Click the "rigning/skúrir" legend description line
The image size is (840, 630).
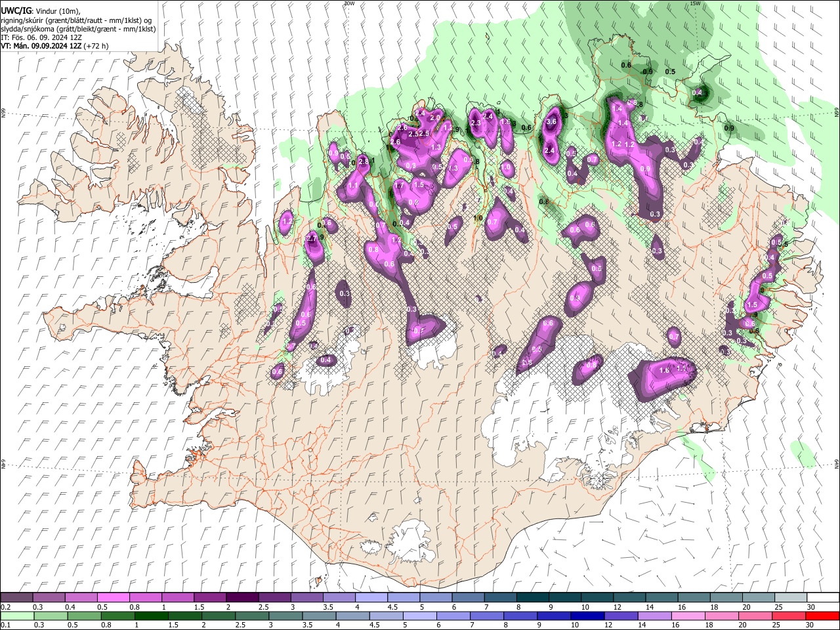pos(77,20)
